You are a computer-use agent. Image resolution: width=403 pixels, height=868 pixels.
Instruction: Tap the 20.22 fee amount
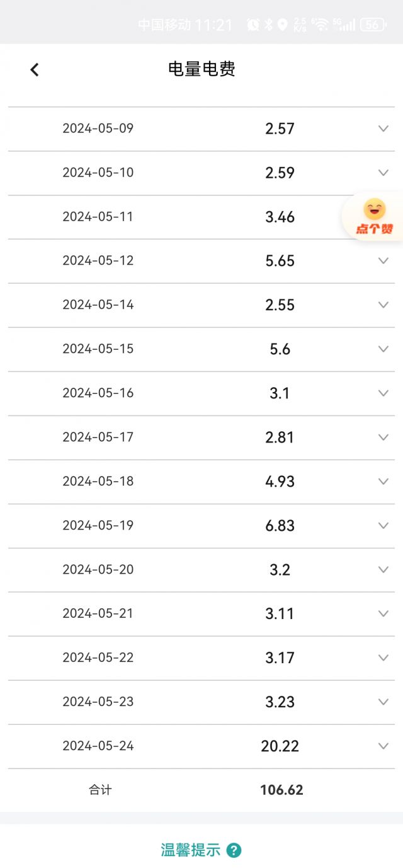(280, 746)
